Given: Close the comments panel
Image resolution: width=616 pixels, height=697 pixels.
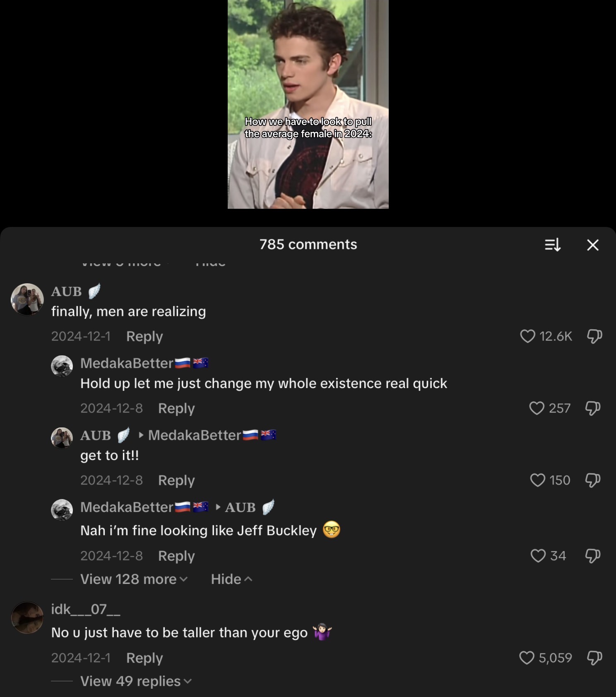Looking at the screenshot, I should (593, 245).
